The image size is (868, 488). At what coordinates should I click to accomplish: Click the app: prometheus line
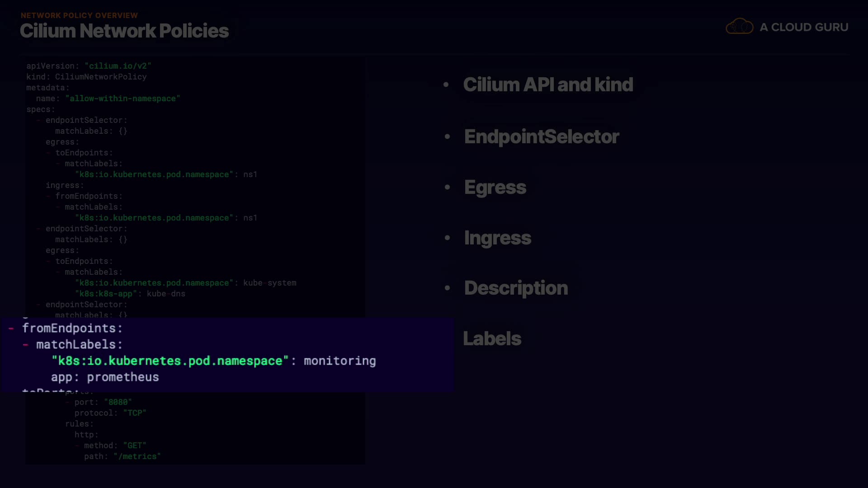point(105,377)
